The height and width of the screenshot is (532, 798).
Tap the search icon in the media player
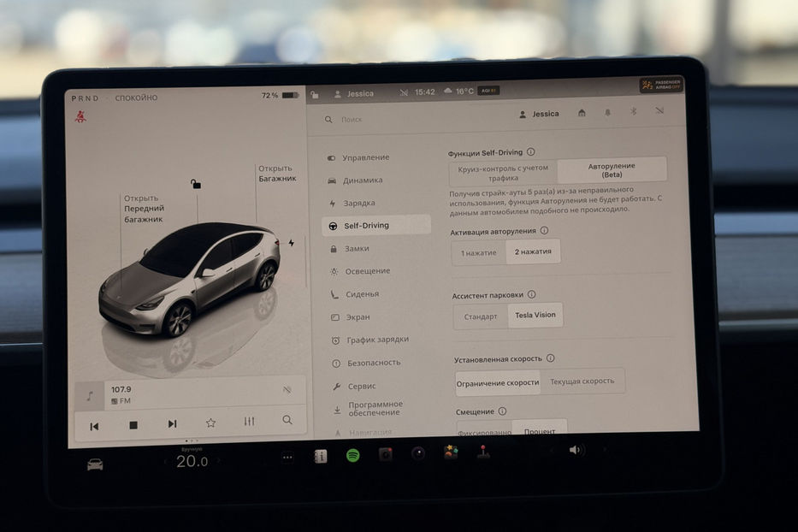tap(287, 421)
